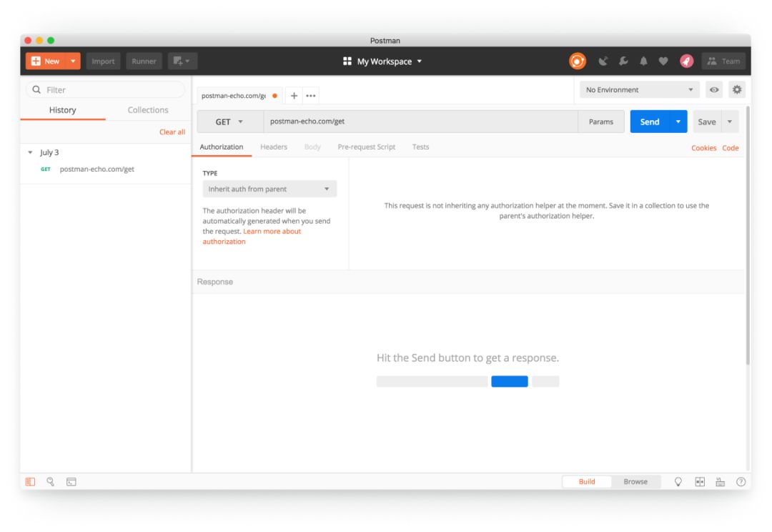Toggle two-pane layout icon
The image size is (772, 532).
pos(700,482)
